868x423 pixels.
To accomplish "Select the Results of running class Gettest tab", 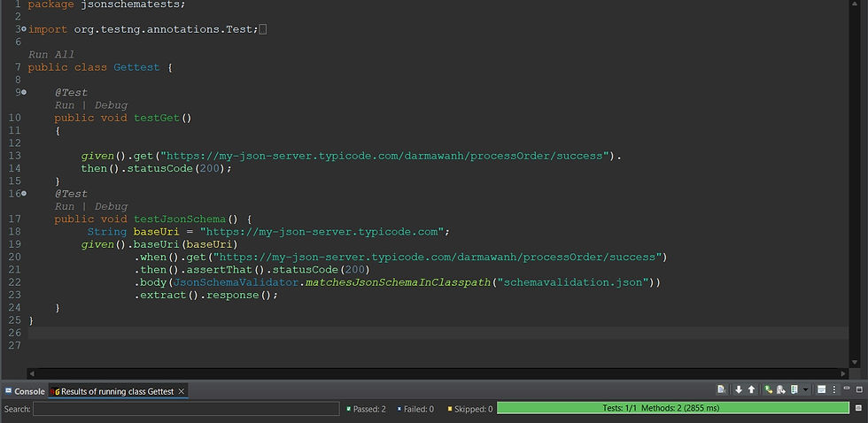I will (x=117, y=391).
